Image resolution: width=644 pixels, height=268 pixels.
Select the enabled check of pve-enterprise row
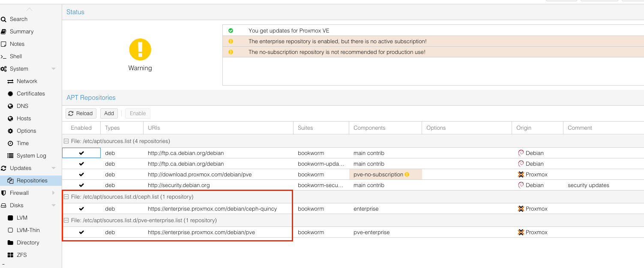point(81,232)
